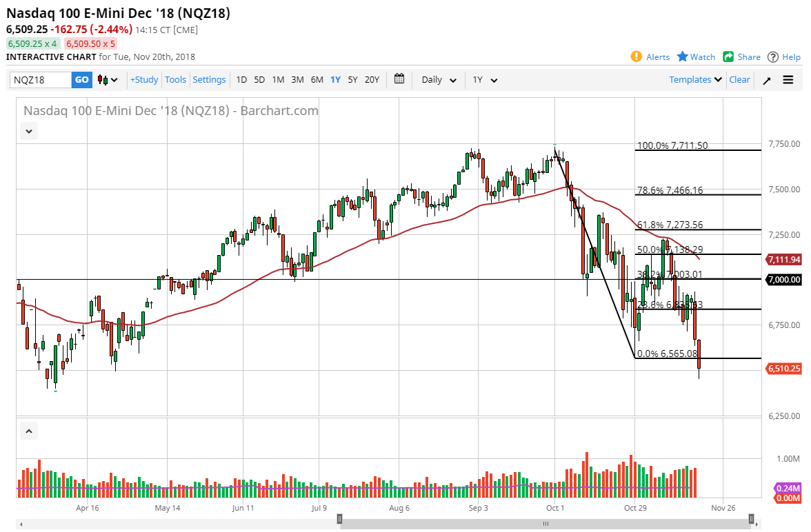The width and height of the screenshot is (811, 532).
Task: Click the expand chart arrow icon
Action: 767,80
